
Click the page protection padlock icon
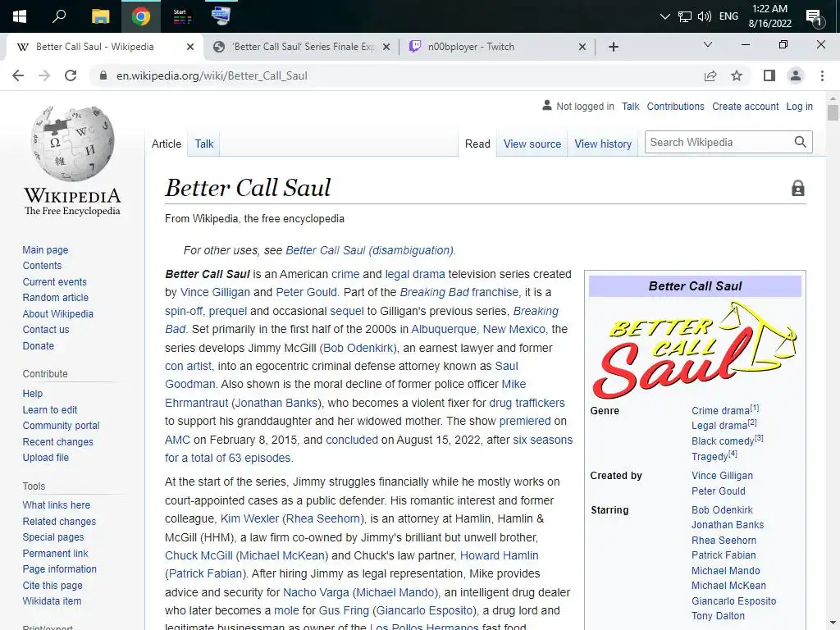798,188
